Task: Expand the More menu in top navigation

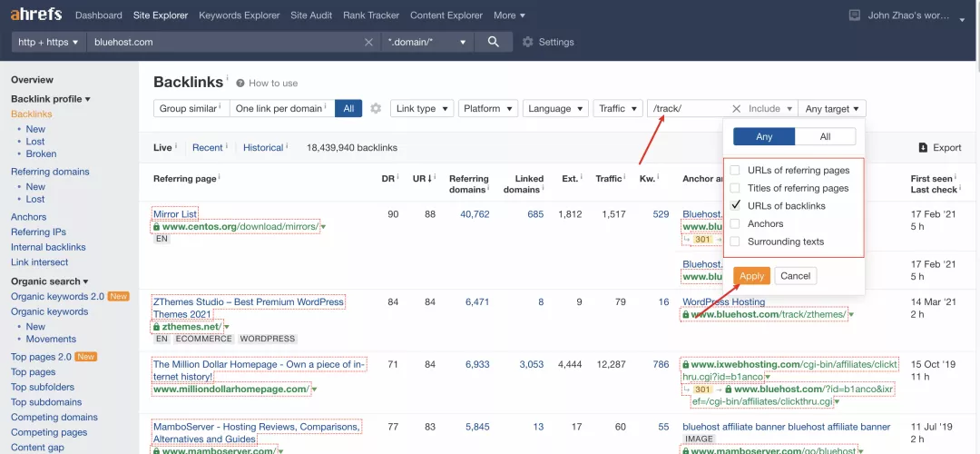Action: 509,15
